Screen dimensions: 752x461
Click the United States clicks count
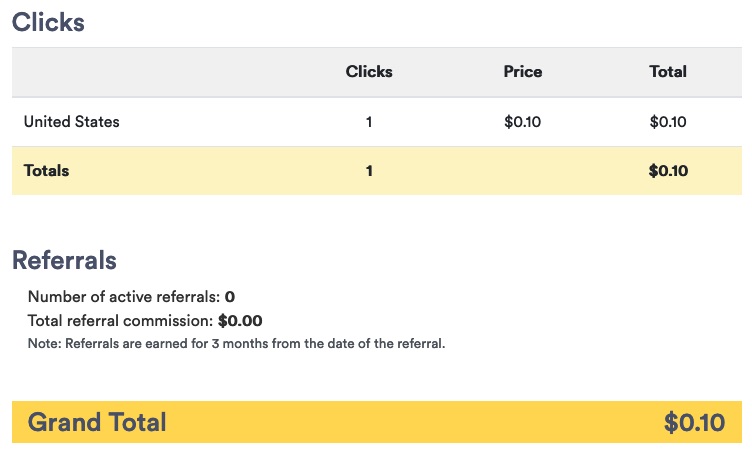point(369,122)
